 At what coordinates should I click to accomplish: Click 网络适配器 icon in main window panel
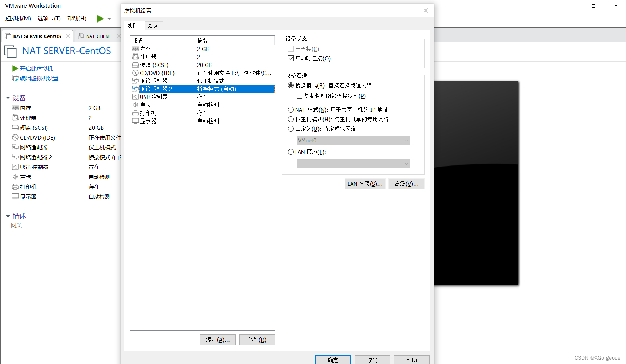pyautogui.click(x=15, y=147)
